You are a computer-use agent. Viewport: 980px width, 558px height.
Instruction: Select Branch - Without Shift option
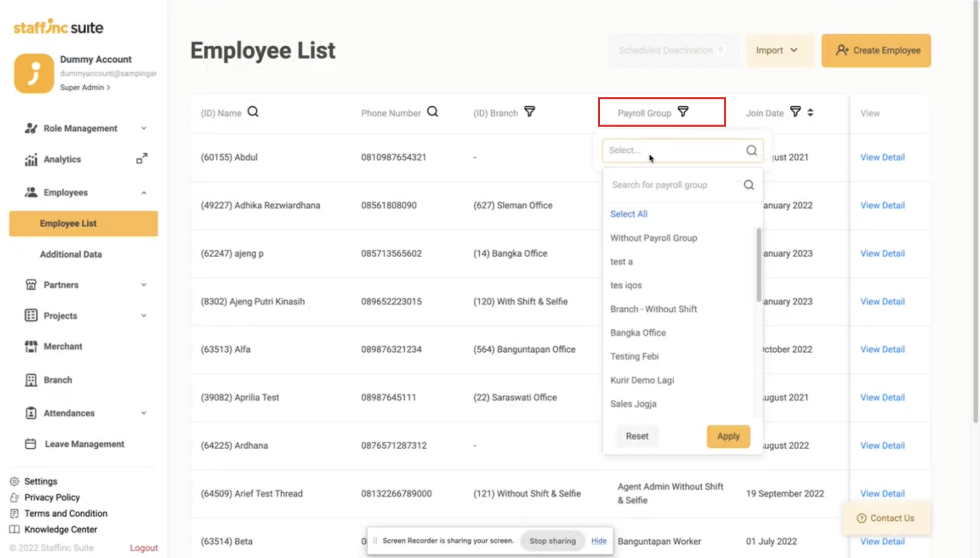[653, 309]
